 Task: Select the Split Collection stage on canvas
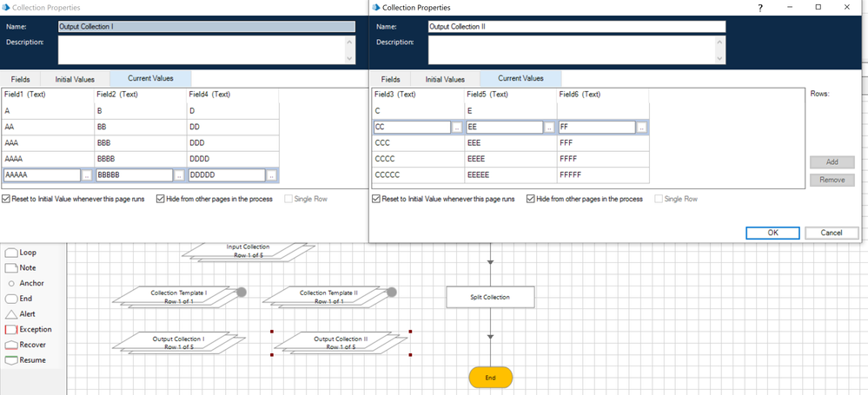[490, 297]
